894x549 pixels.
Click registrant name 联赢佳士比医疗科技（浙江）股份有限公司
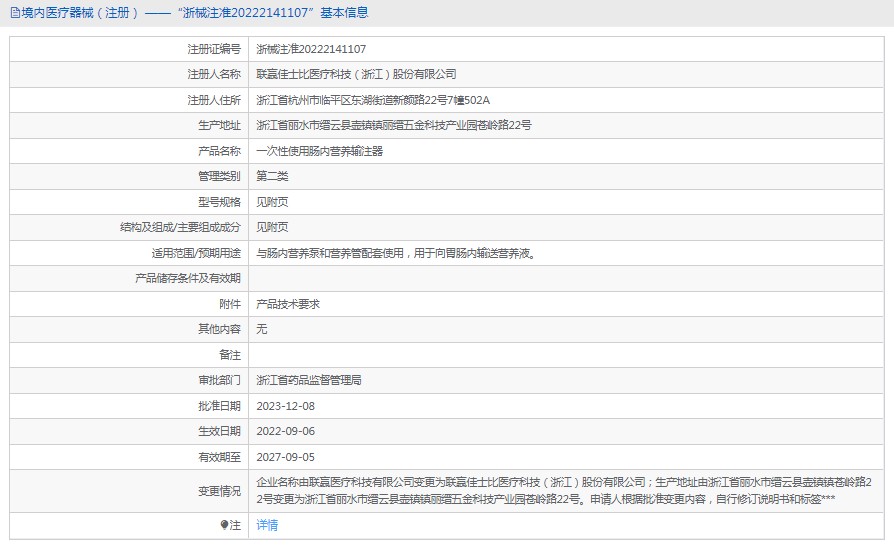pyautogui.click(x=356, y=74)
